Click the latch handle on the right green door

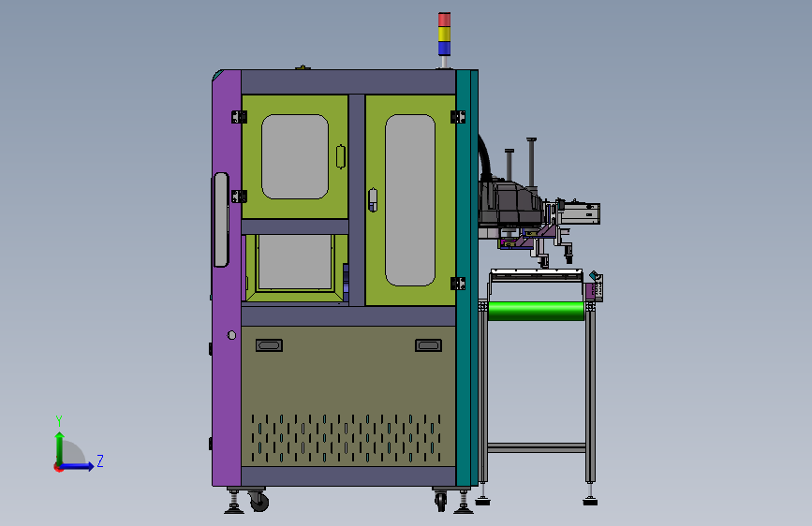point(373,200)
